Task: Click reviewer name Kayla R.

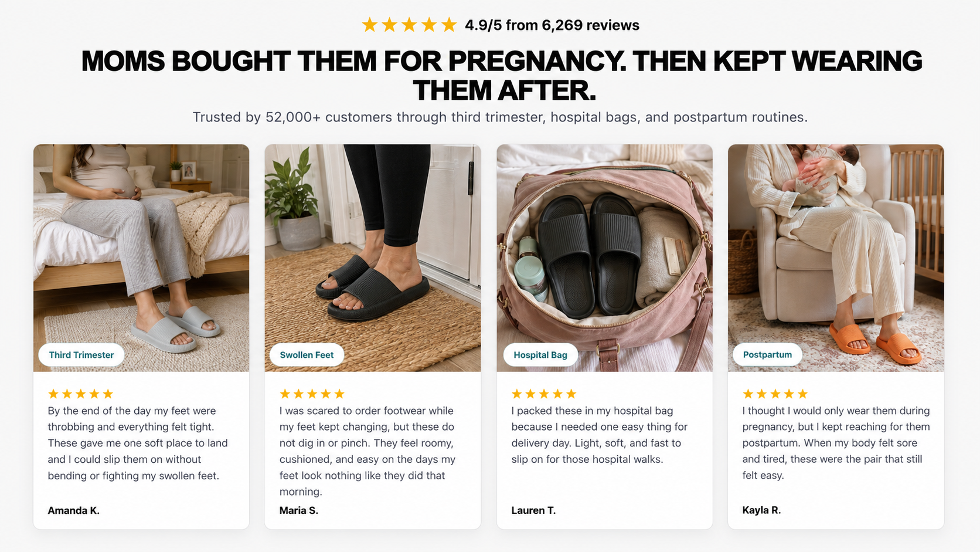Action: coord(761,510)
